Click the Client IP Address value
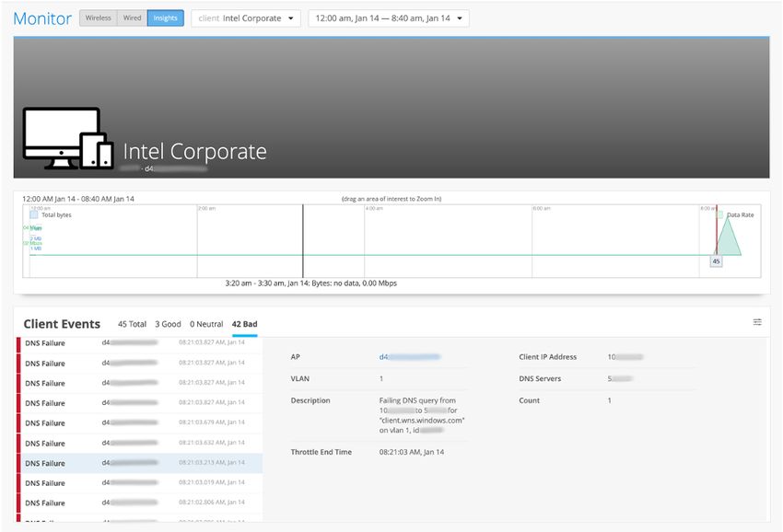Viewport: 783px width, 532px height. coord(625,357)
